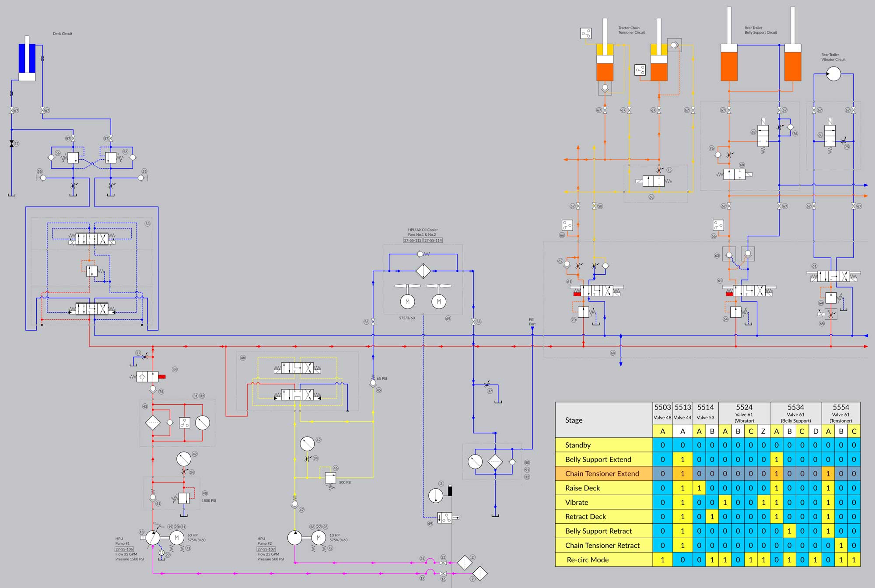Select the 60 HP electric motor symbol
The width and height of the screenshot is (875, 588).
177,538
